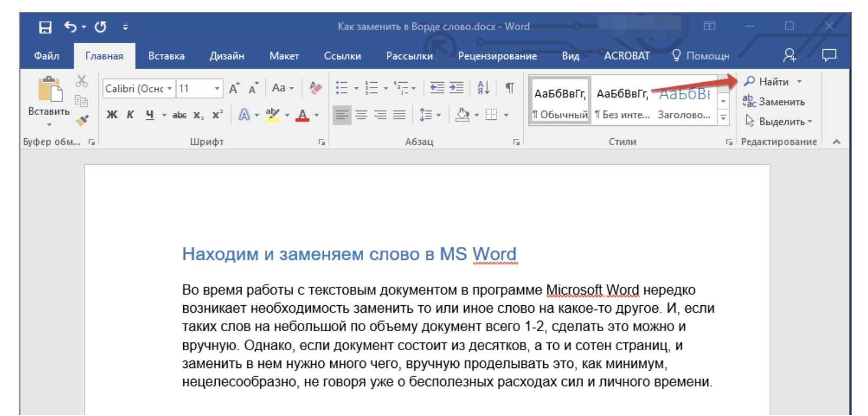Click the Save icon in quick access toolbar
Screen dimensions: 868x416
click(45, 27)
